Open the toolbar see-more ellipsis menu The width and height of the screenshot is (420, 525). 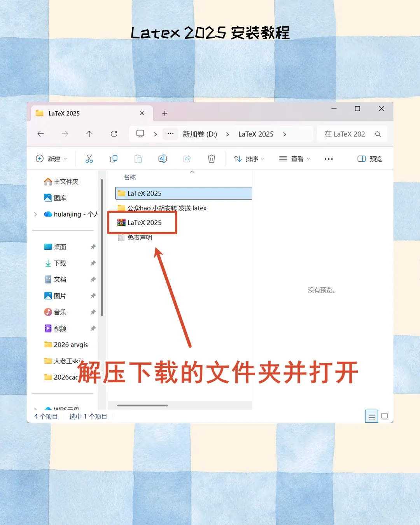tap(329, 159)
